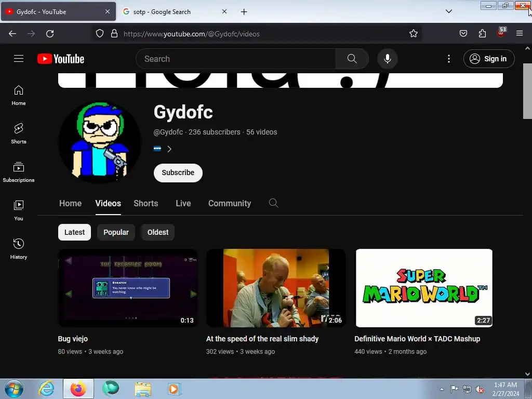532x399 pixels.
Task: Open YouTube settings three-dot menu
Action: click(x=448, y=59)
